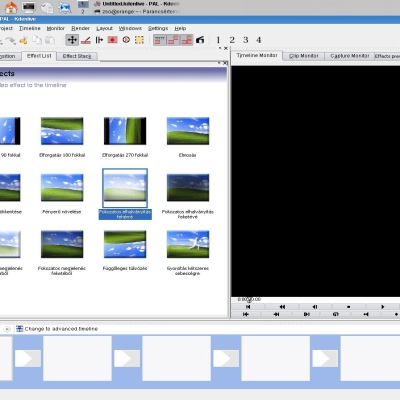400x400 pixels.
Task: Toggle the third red timeline layout icon
Action: [186, 40]
